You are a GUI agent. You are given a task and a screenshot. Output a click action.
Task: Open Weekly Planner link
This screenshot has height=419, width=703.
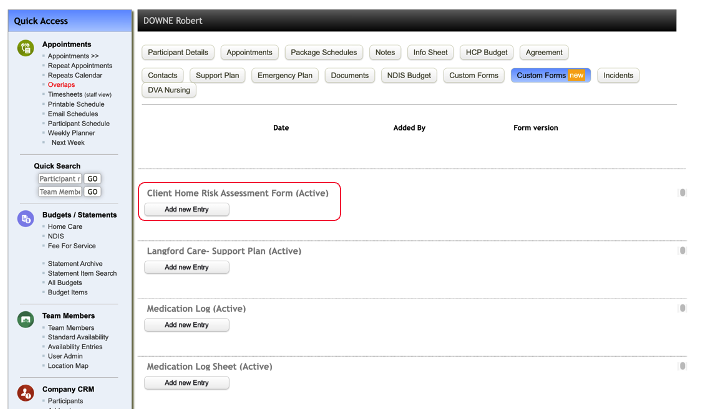[x=71, y=133]
